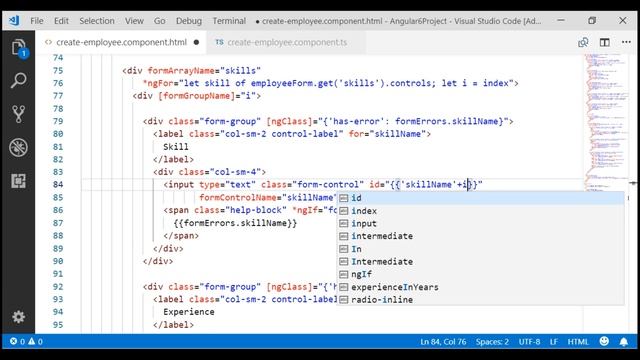640x360 pixels.
Task: Change end of line sequence 'LF'
Action: (x=554, y=342)
